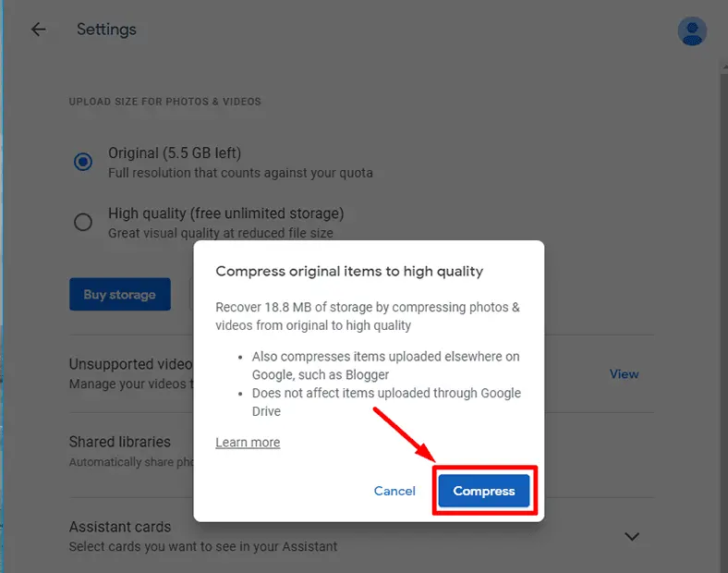Image resolution: width=728 pixels, height=573 pixels.
Task: Click the Buy storage button
Action: tap(120, 295)
